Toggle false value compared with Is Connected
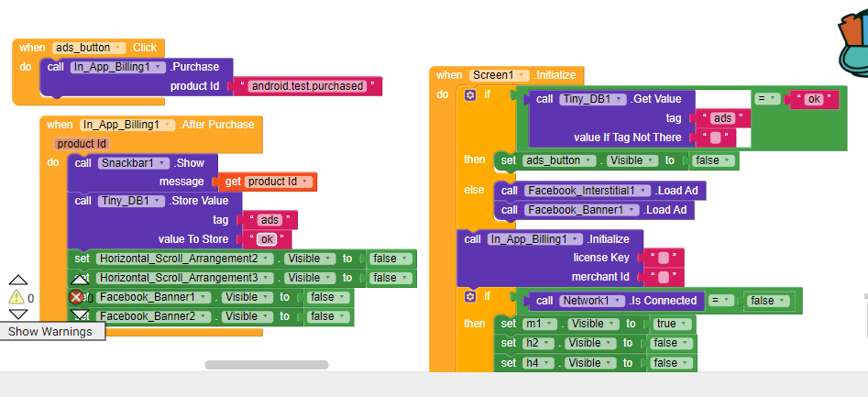The image size is (868, 397). point(767,301)
